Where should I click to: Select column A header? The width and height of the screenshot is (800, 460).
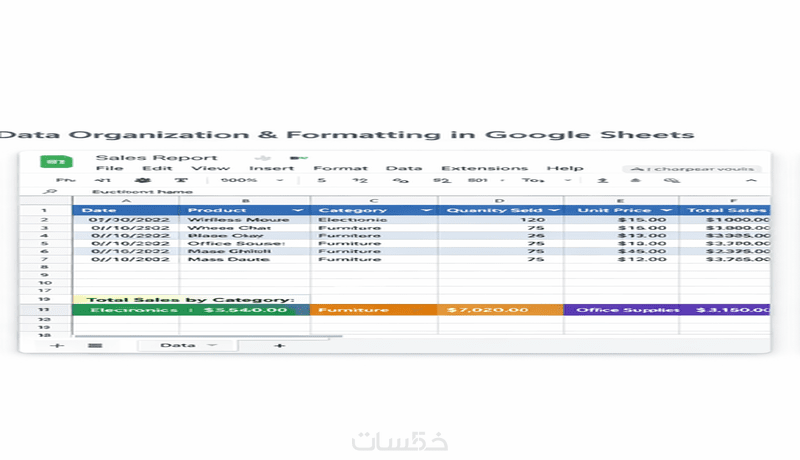coord(126,200)
